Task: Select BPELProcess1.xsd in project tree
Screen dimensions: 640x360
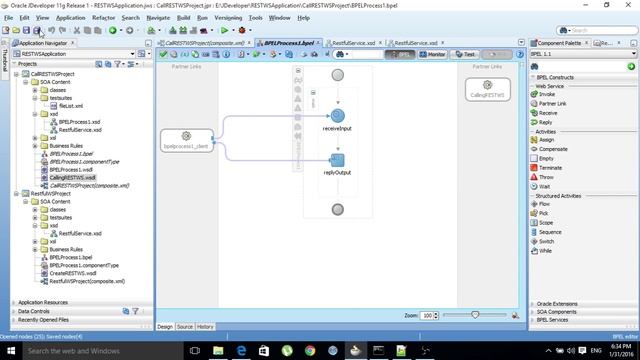Action: [x=79, y=122]
